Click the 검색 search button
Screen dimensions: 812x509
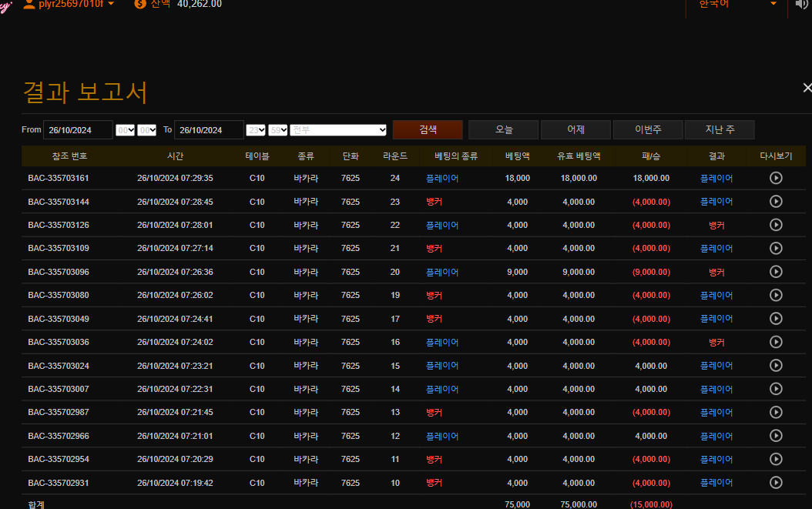pyautogui.click(x=428, y=129)
